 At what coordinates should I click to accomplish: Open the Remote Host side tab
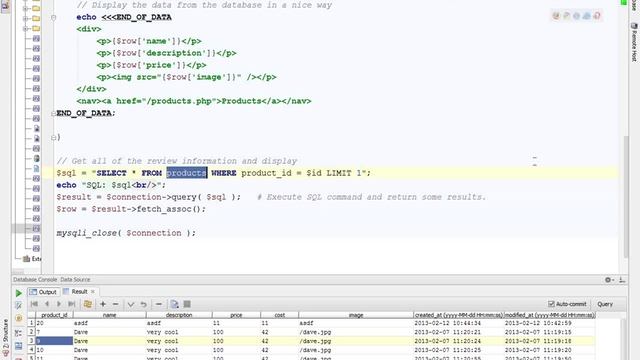[634, 42]
